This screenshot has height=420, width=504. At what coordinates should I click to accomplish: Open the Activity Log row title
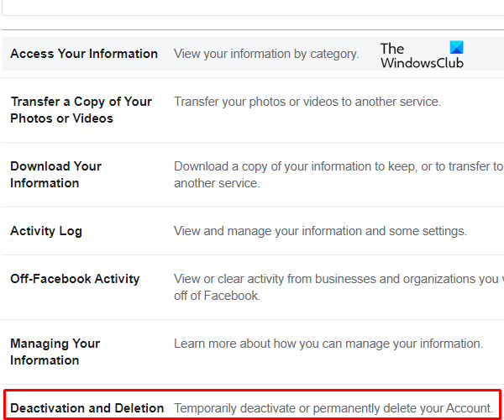(x=46, y=231)
